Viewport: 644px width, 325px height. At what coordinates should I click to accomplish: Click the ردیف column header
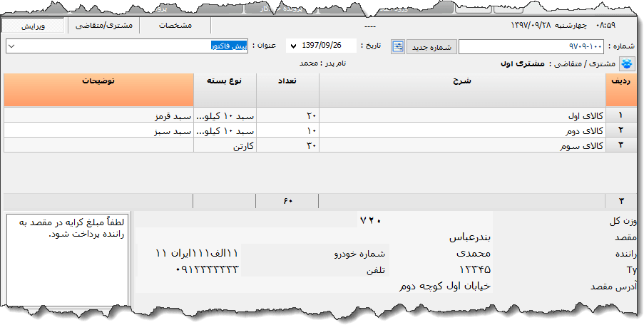[x=620, y=90]
